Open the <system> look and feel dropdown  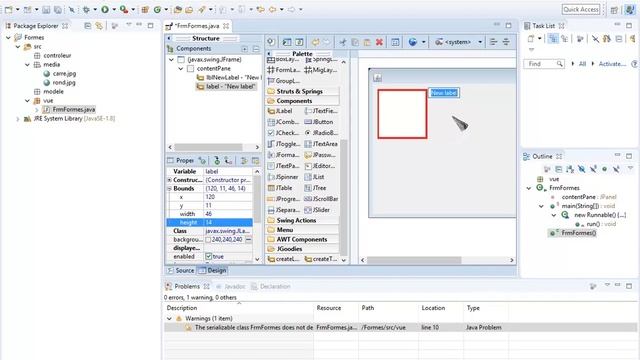(x=480, y=42)
